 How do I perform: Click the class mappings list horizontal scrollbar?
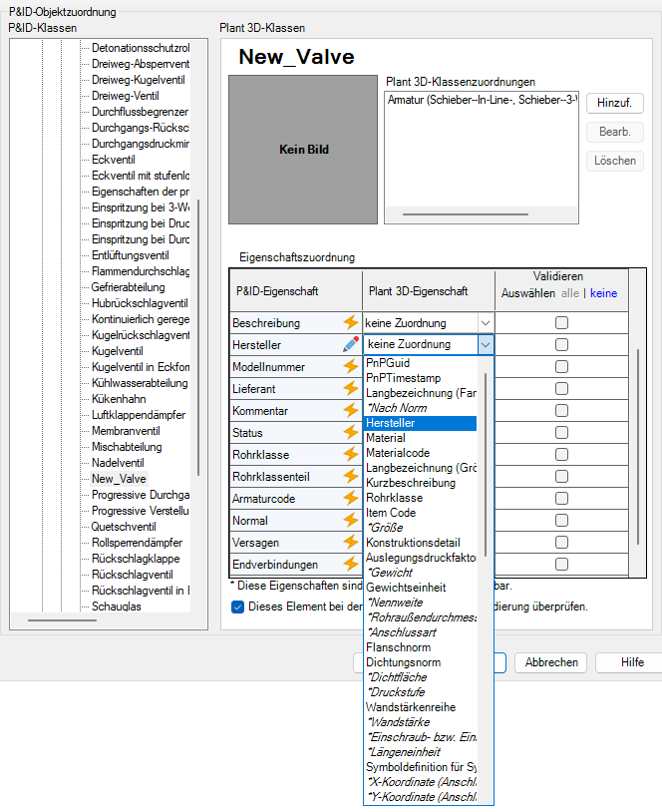(466, 213)
